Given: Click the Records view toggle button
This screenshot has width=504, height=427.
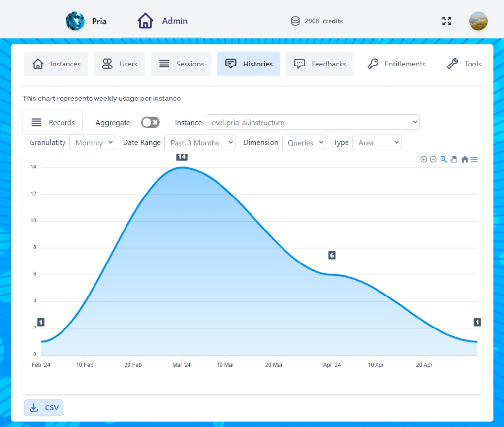Looking at the screenshot, I should 52,122.
